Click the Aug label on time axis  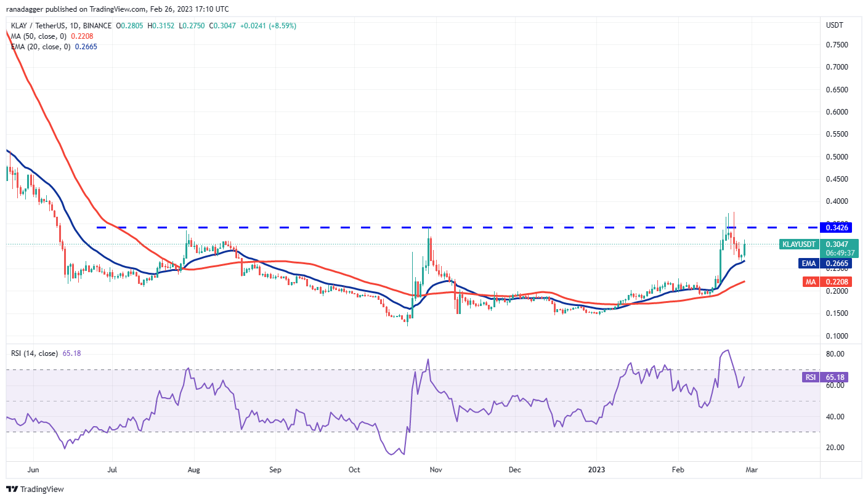[193, 469]
